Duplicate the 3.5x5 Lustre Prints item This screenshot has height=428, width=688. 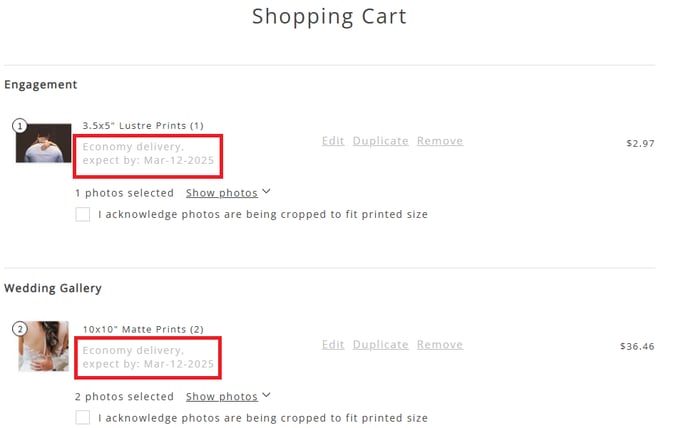(x=380, y=141)
